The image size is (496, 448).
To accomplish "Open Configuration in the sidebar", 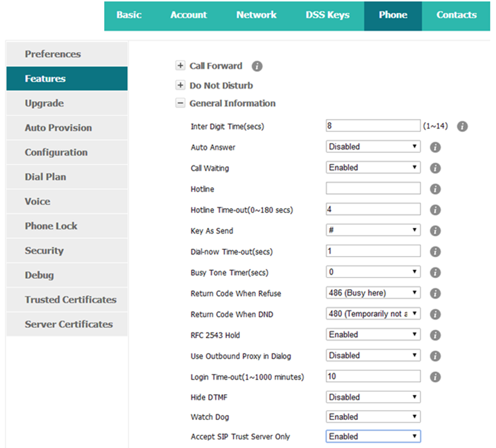I will click(67, 152).
